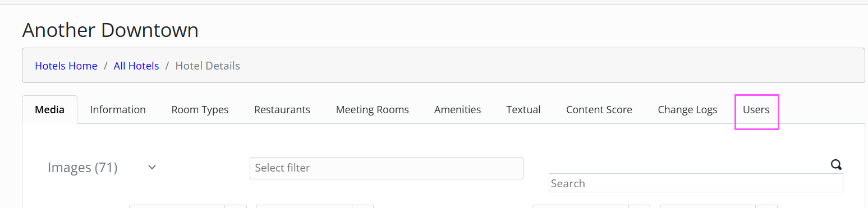The image size is (868, 208).
Task: Select the highlighted Users tab
Action: 756,110
